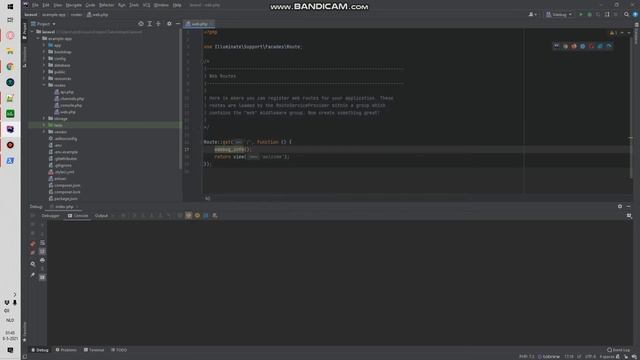
Task: Click Select Opened File target icon
Action: (141, 24)
